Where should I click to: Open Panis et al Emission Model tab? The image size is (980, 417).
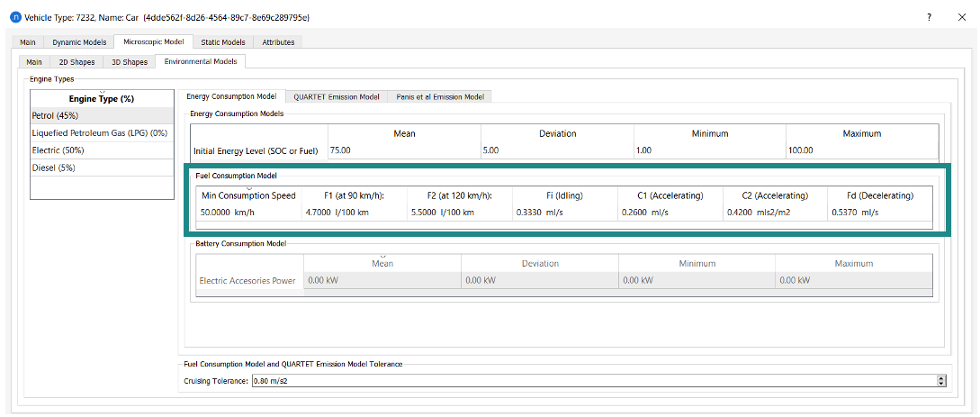(440, 97)
